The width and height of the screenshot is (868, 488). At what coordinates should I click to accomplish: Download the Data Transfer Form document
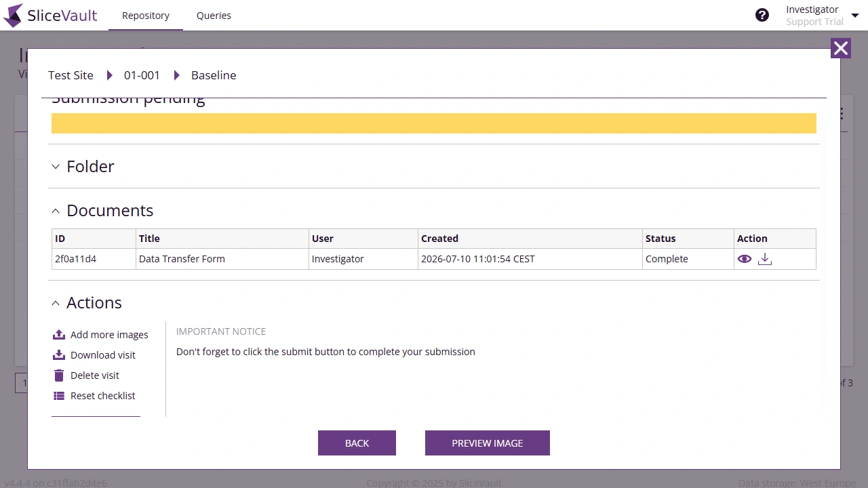[765, 259]
